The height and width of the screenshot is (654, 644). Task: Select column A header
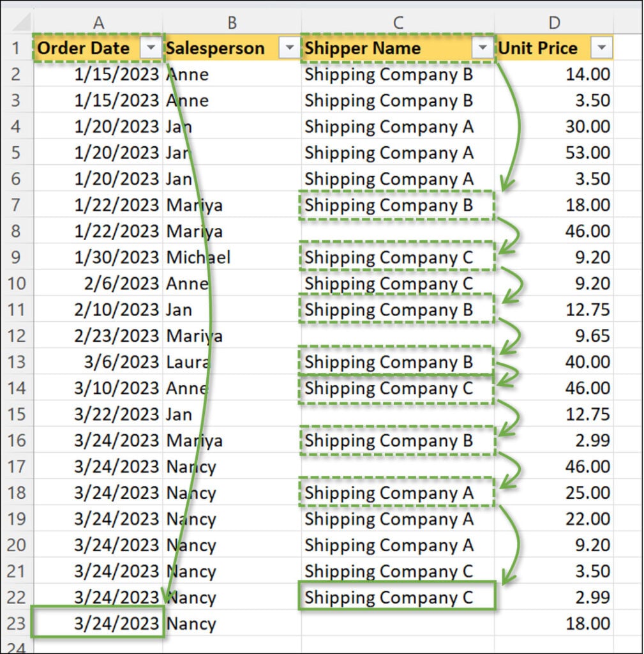point(98,22)
